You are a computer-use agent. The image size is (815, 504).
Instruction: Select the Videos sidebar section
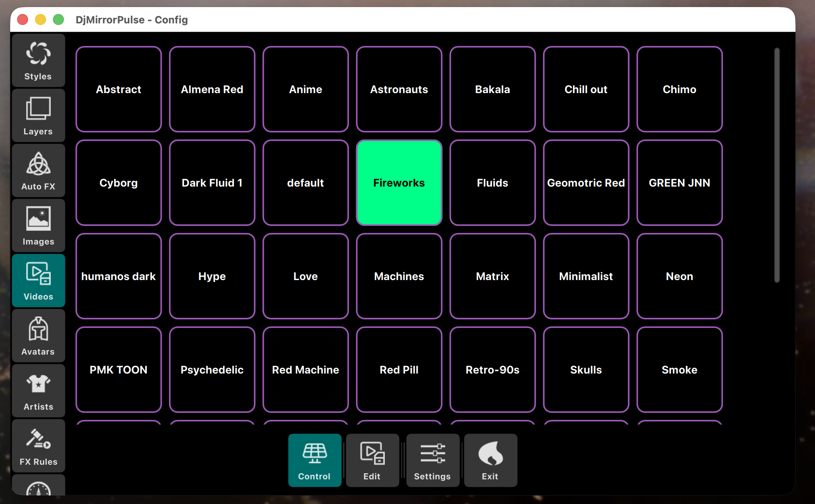[38, 281]
